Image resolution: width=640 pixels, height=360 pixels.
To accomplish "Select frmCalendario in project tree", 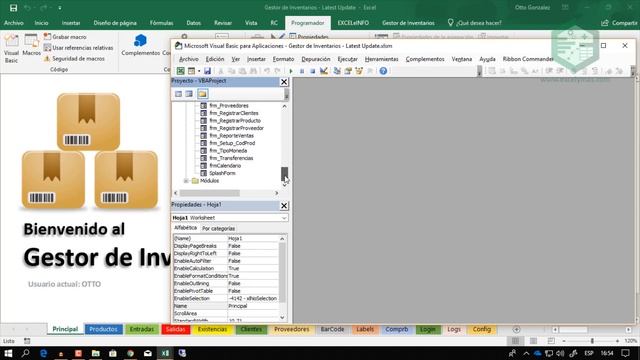I will pyautogui.click(x=225, y=166).
